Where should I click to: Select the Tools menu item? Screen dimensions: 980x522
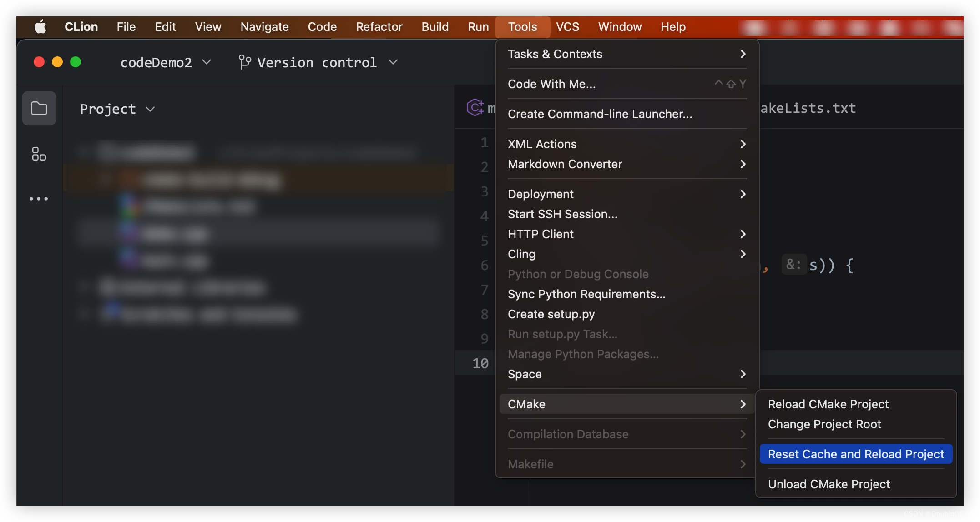[x=523, y=26]
